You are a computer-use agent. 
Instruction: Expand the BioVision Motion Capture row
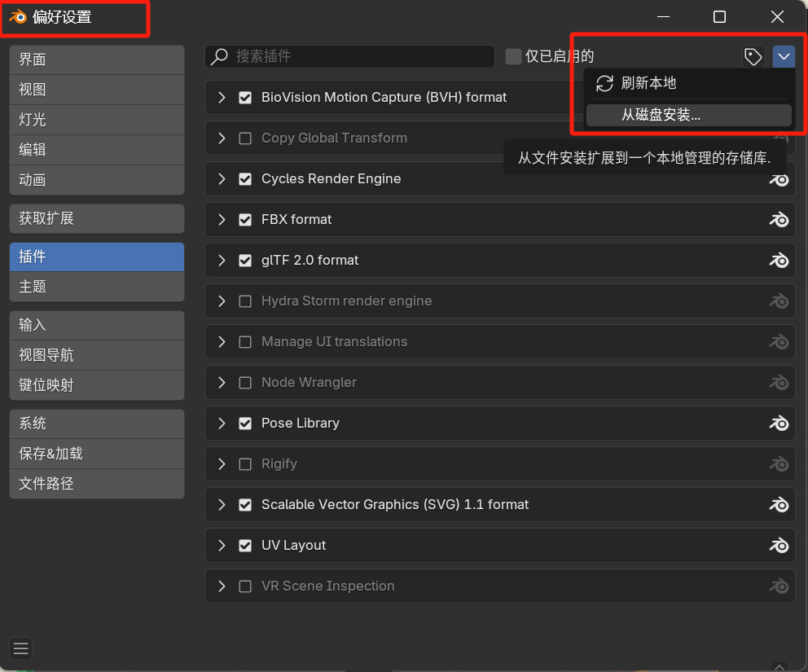(222, 98)
